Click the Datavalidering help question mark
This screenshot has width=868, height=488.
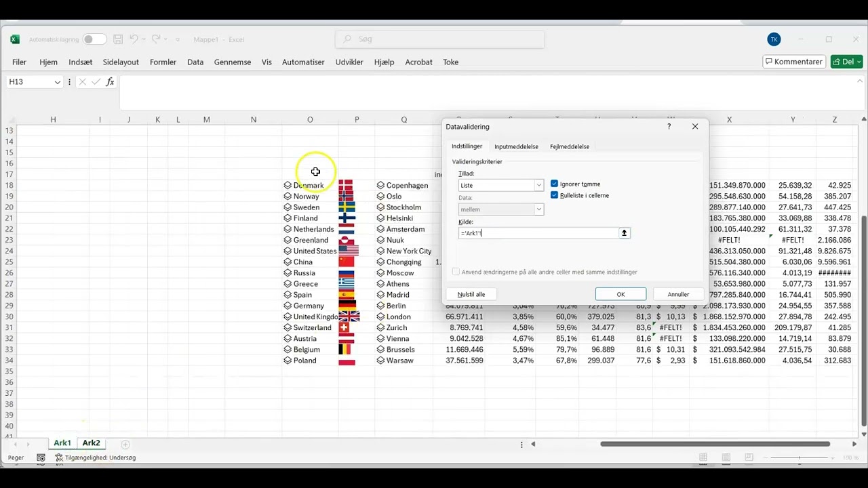669,127
